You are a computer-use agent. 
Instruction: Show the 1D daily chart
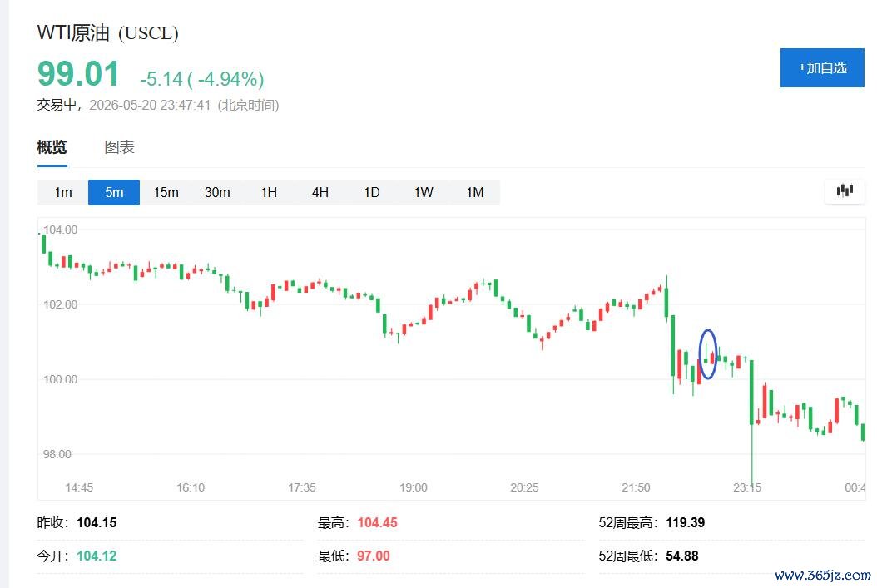tap(371, 192)
